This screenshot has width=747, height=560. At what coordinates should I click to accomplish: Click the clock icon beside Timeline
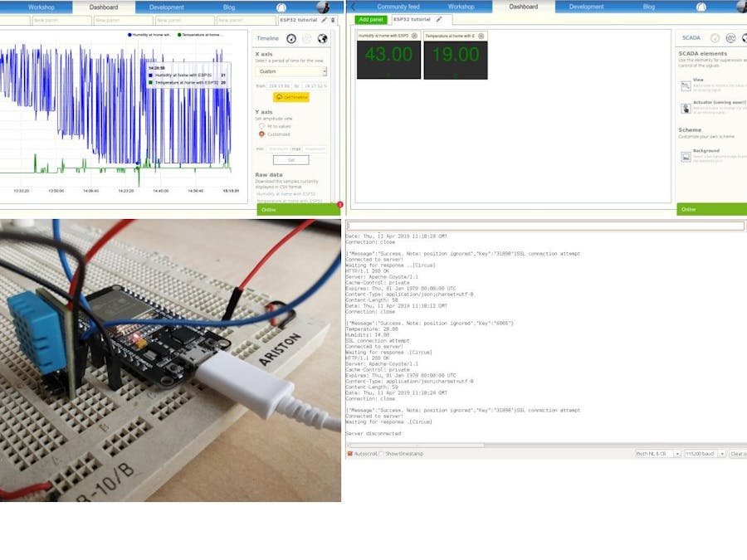pyautogui.click(x=291, y=38)
